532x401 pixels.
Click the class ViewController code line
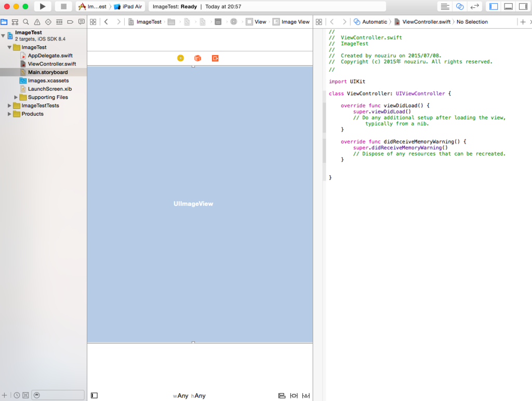(390, 94)
